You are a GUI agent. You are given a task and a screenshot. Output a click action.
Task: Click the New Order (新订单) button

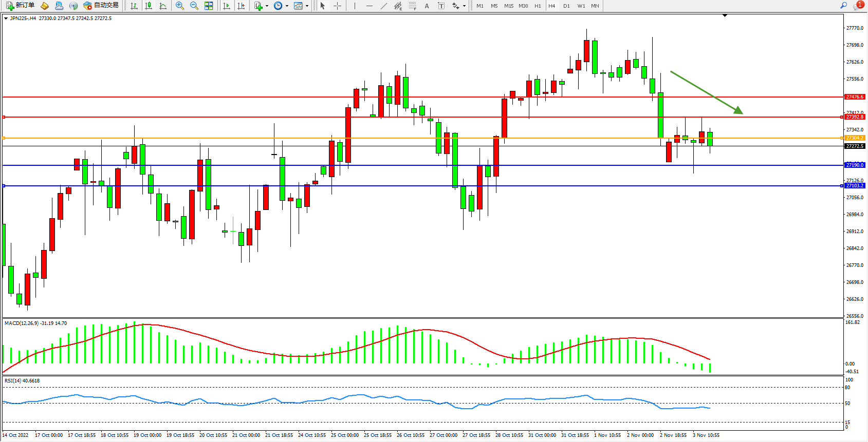click(20, 6)
